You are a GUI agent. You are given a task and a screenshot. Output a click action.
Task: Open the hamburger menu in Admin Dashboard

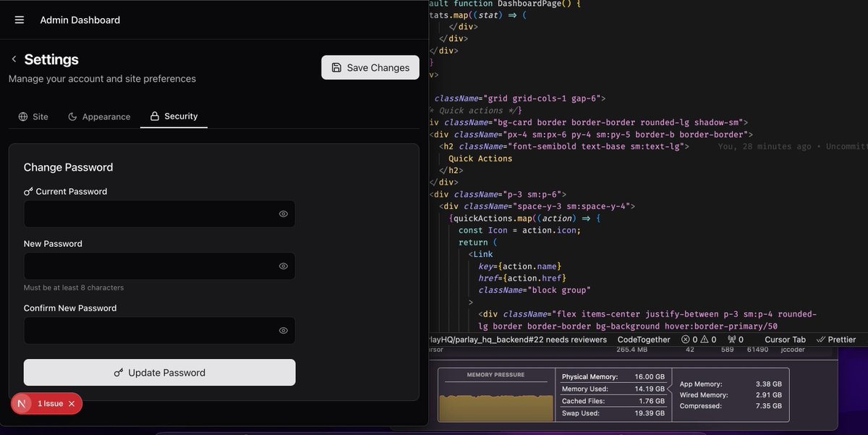(20, 20)
